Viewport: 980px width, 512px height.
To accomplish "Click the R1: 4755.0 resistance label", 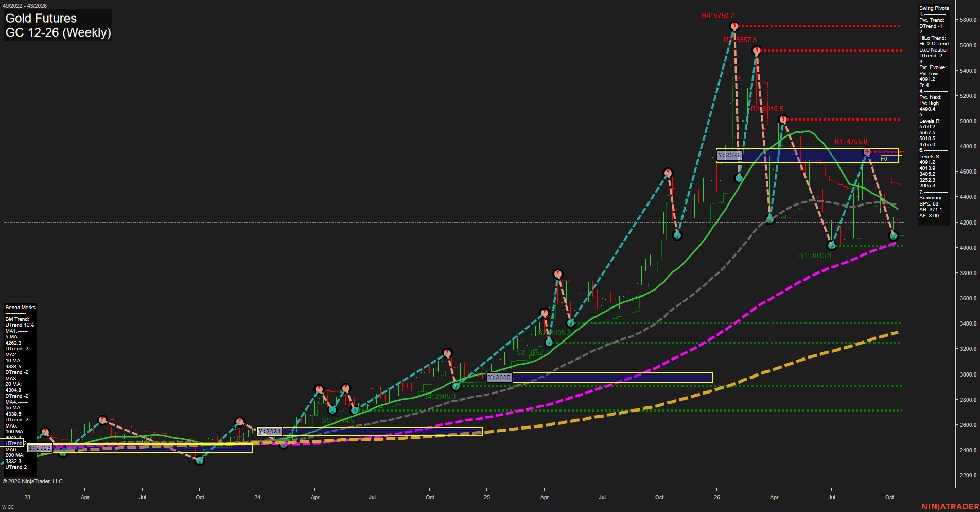I will [x=851, y=141].
